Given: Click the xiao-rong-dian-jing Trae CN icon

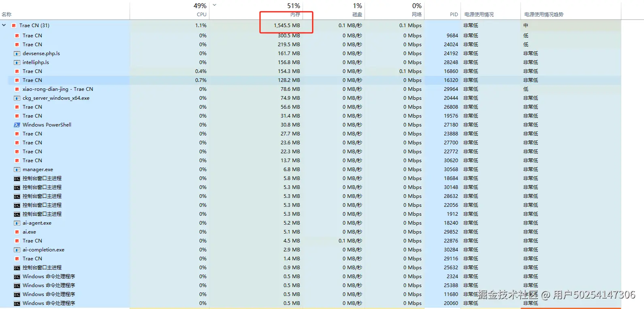Looking at the screenshot, I should [x=17, y=89].
